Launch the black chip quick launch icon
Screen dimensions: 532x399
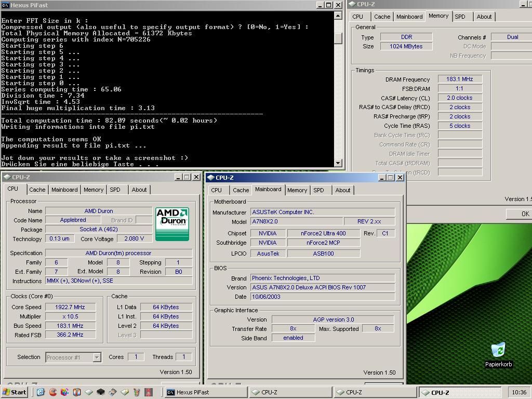coord(100,392)
